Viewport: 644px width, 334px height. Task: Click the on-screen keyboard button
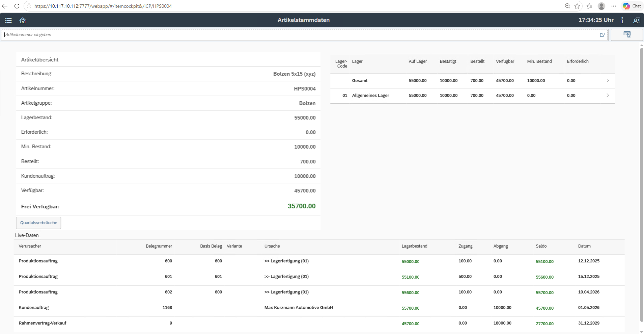(627, 34)
